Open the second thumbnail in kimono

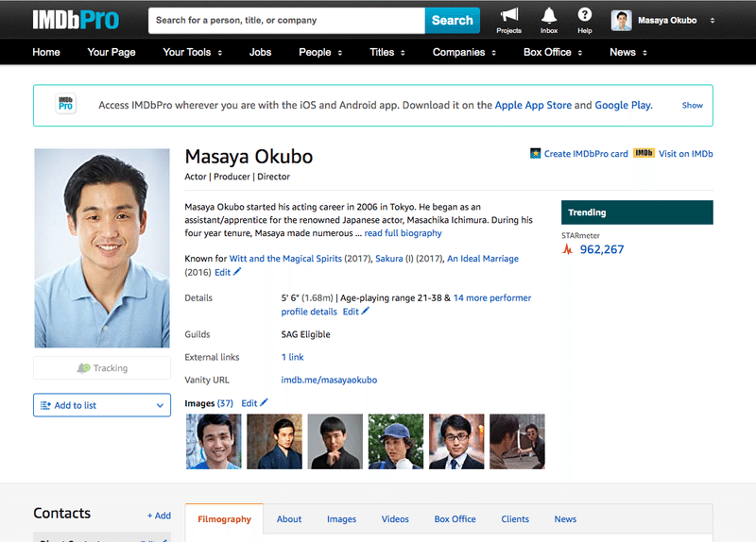[x=274, y=441]
